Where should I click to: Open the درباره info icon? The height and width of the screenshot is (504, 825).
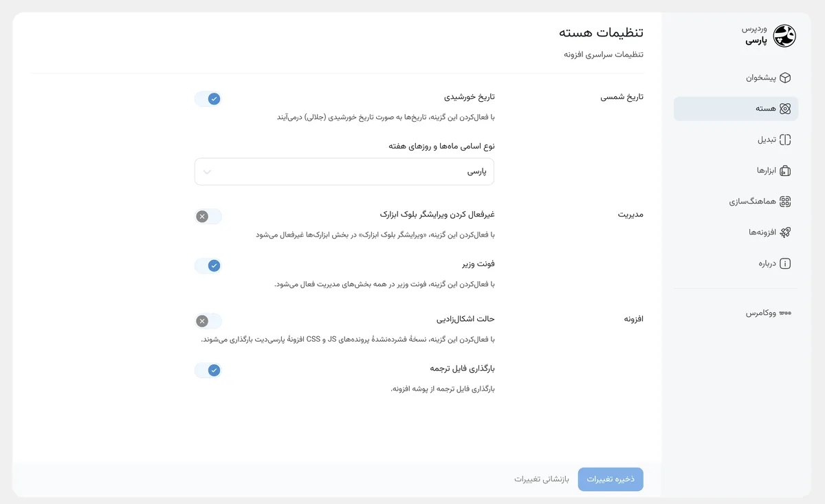786,263
